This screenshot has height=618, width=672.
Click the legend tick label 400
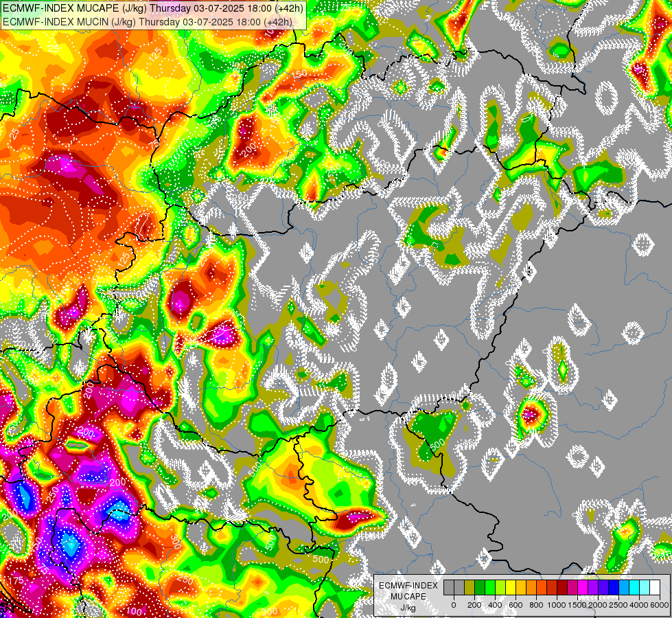click(495, 605)
